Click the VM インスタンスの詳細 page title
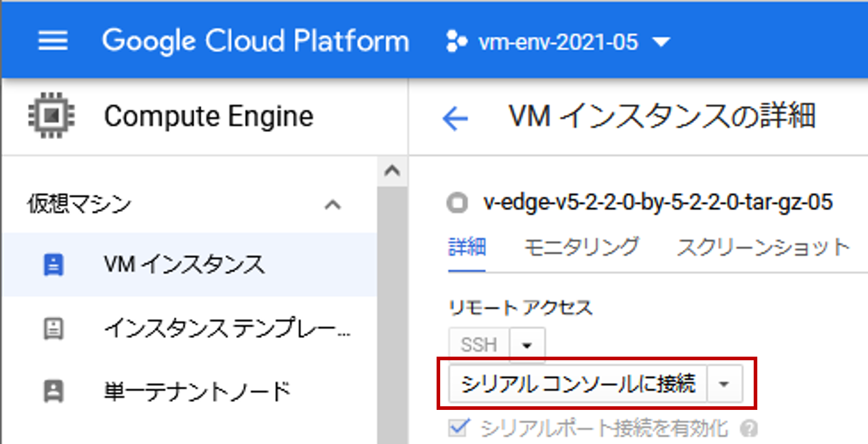The width and height of the screenshot is (868, 444). (662, 116)
